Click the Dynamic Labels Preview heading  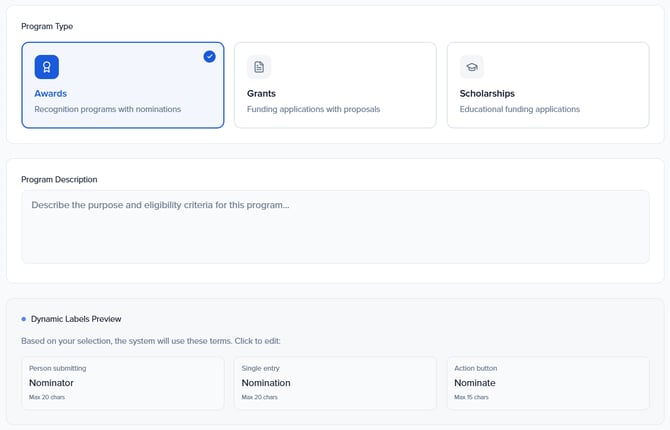[76, 319]
